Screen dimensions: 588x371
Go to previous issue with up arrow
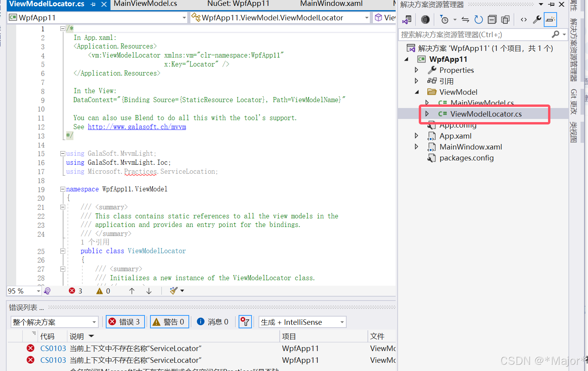pyautogui.click(x=132, y=291)
